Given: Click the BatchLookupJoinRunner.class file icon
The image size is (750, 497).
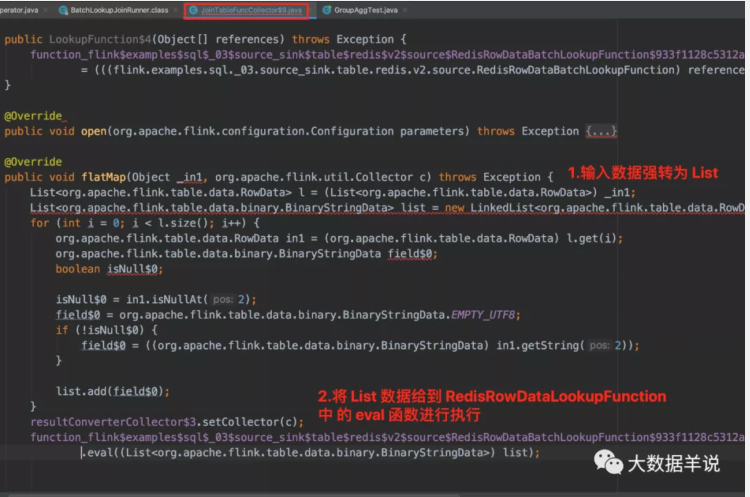Looking at the screenshot, I should [x=63, y=9].
